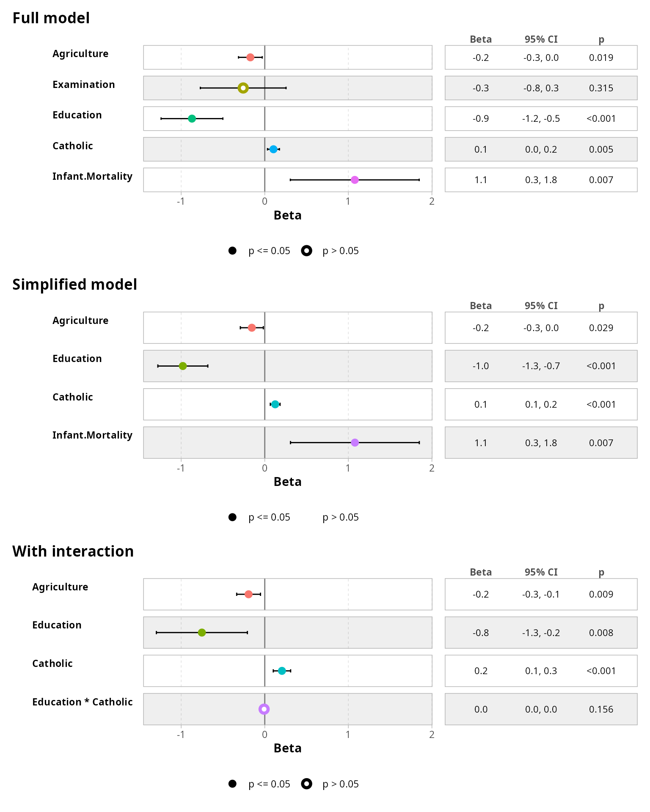650x812 pixels.
Task: Click the hollow Examination point in Full model
Action: pos(243,88)
